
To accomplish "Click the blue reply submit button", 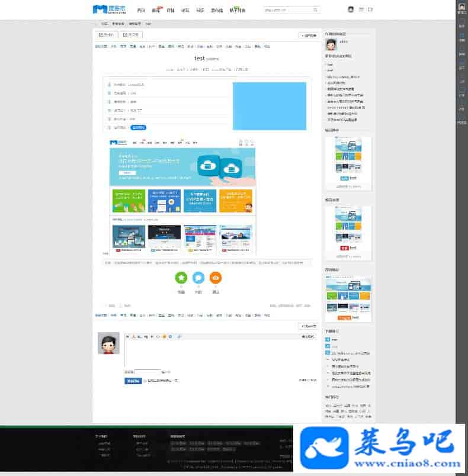I will click(x=133, y=381).
